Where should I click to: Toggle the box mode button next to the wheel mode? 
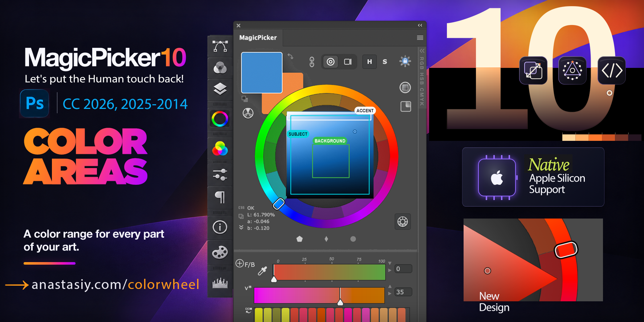coord(348,62)
